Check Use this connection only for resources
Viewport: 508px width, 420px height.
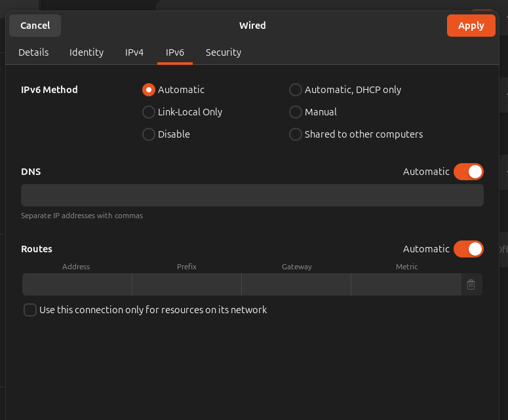point(30,310)
